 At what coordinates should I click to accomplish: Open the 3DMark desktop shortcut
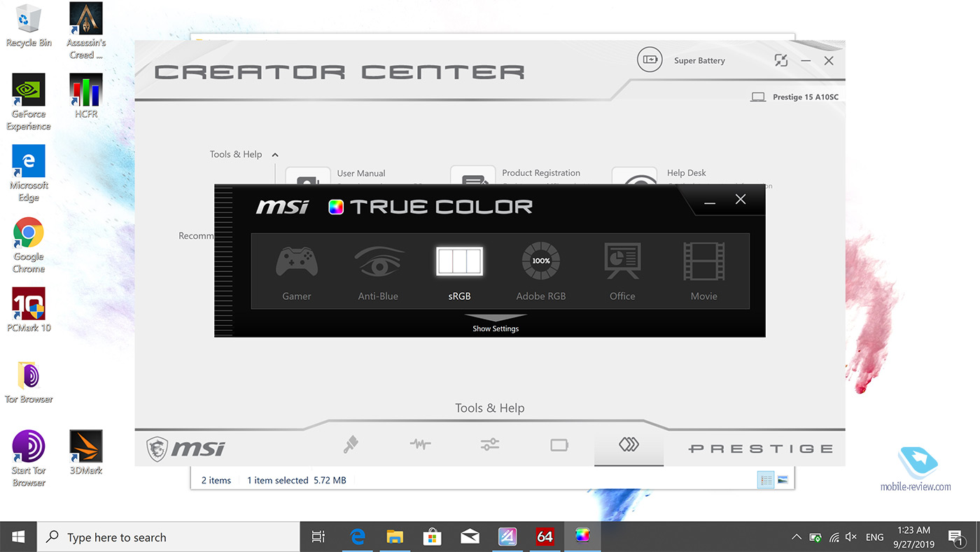click(86, 453)
